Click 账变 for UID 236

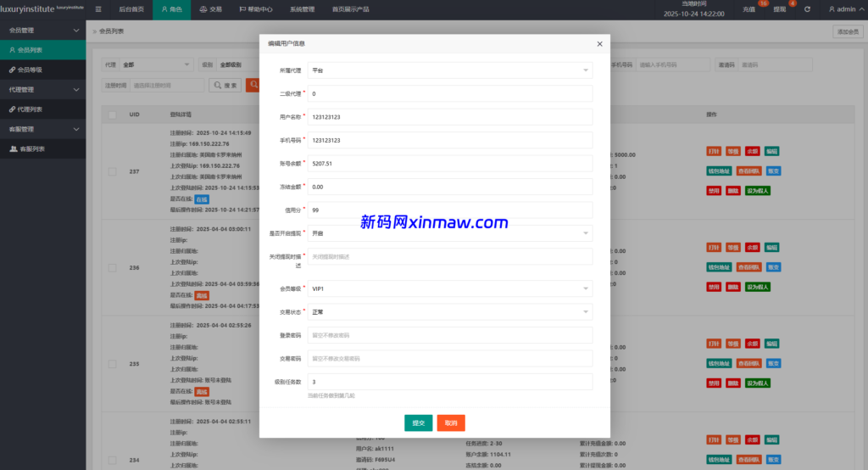[x=773, y=267]
